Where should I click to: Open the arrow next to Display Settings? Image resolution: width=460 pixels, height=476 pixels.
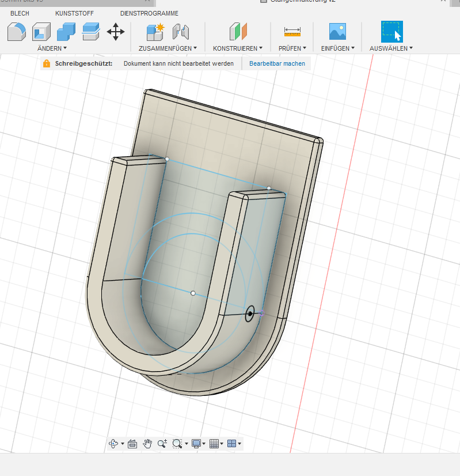(204, 444)
